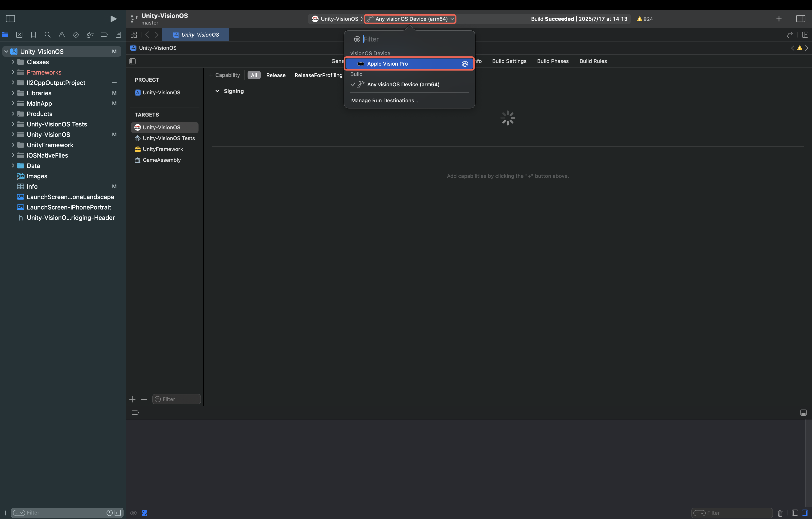Add an editor pane on the right
812x519 pixels.
click(805, 34)
